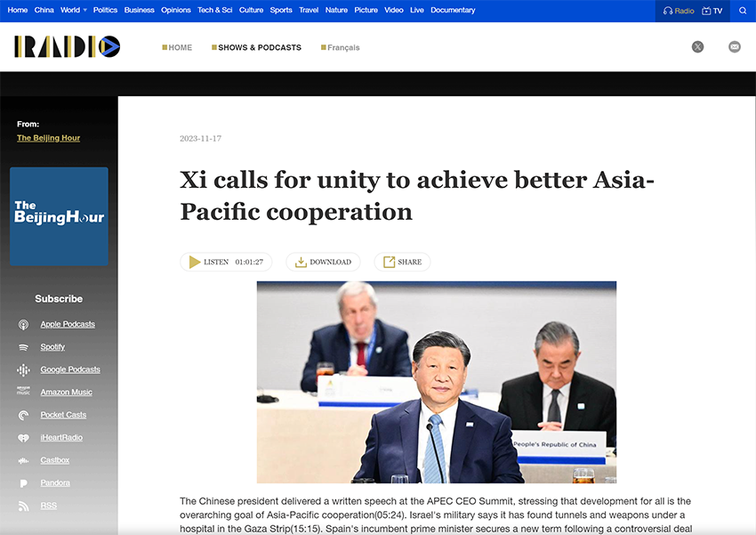Click the RSS feed icon
The width and height of the screenshot is (756, 535).
pyautogui.click(x=23, y=506)
